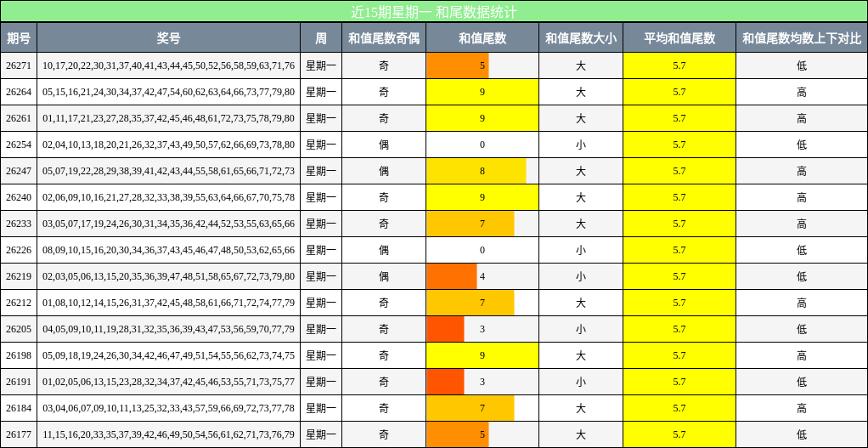Click the 偶 parity cell in row 26226
Screen dimensions: 868x448
click(x=384, y=250)
